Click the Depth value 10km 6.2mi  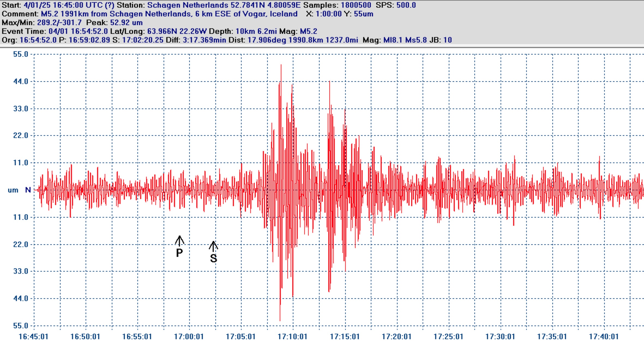tap(257, 31)
